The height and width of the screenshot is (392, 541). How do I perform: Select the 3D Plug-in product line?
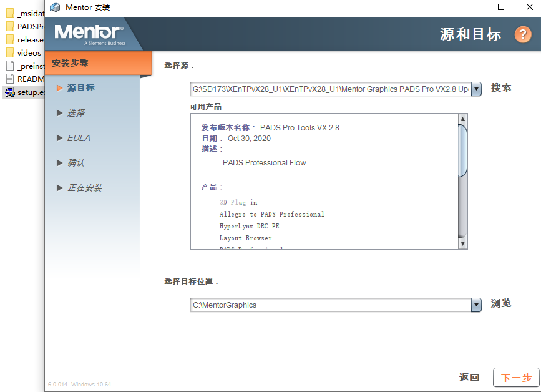tap(238, 202)
